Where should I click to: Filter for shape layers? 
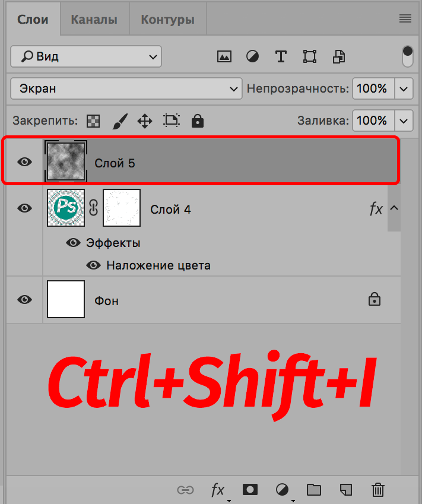pos(309,56)
